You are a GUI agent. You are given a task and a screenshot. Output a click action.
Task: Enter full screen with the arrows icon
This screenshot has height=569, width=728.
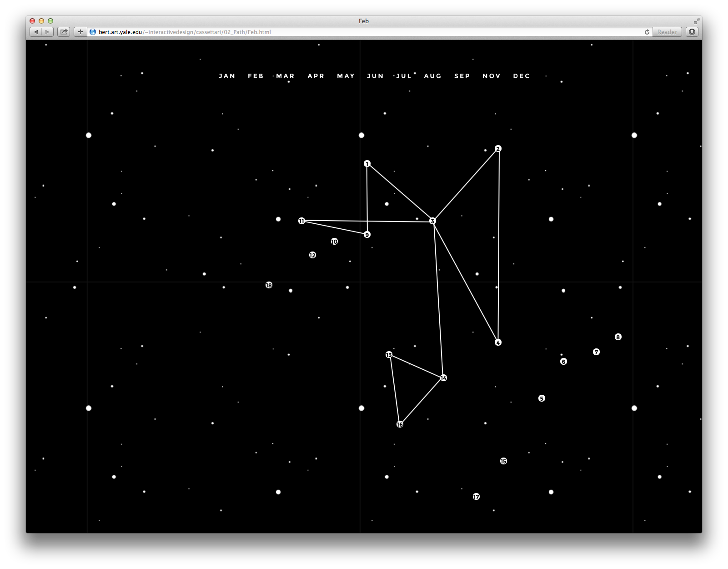point(697,21)
